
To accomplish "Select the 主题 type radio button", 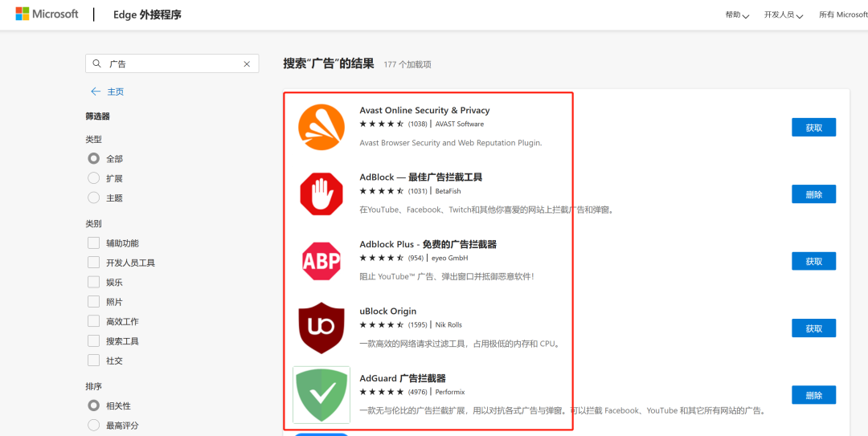I will click(x=93, y=198).
